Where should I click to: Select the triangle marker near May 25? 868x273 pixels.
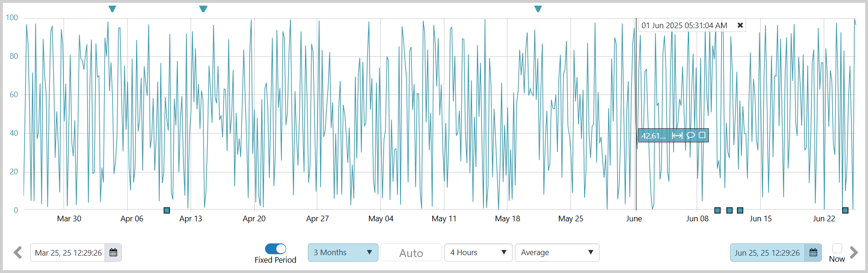coord(538,9)
